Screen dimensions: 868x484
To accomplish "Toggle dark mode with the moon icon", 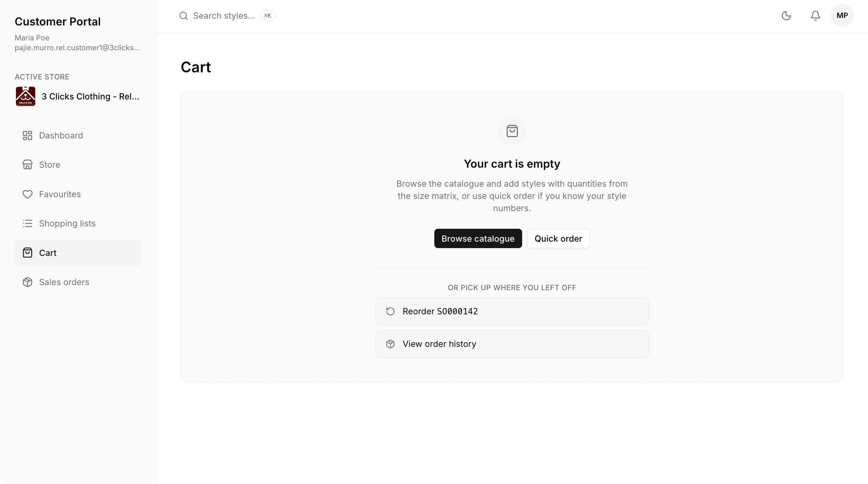I will [786, 16].
